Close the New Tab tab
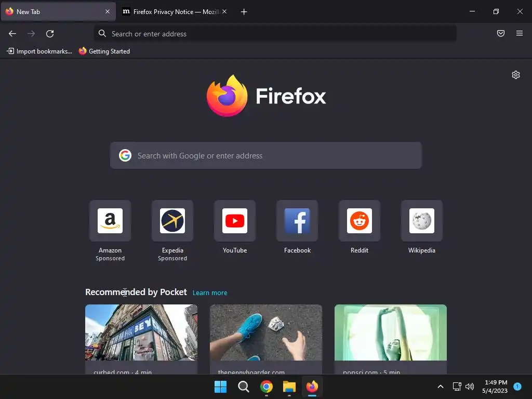This screenshot has width=532, height=399. [108, 11]
